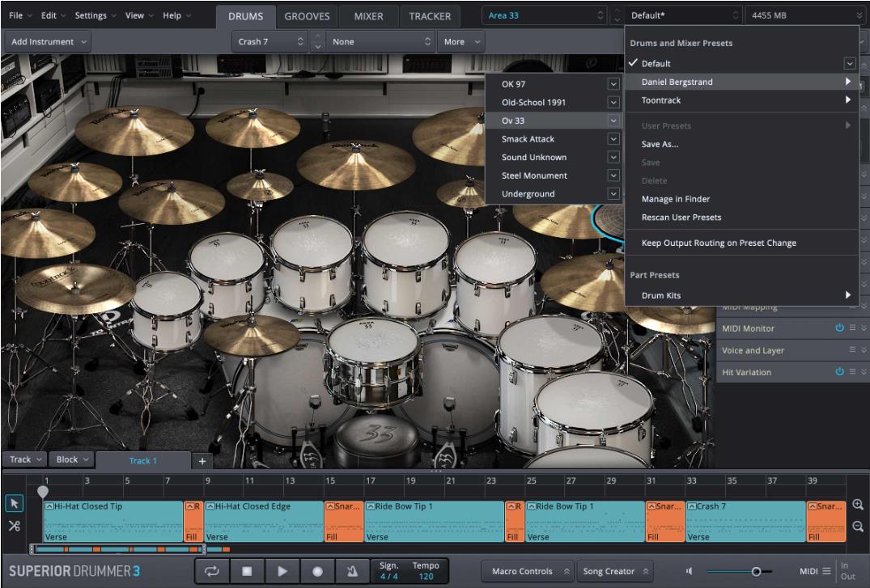Choose the scissors cut tool
Viewport: 870px width, 588px height.
pos(15,527)
